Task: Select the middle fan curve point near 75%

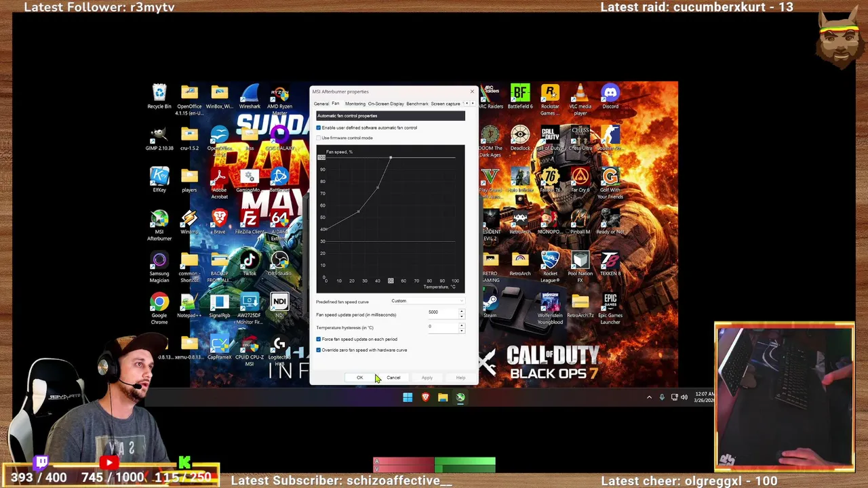Action: [x=378, y=187]
